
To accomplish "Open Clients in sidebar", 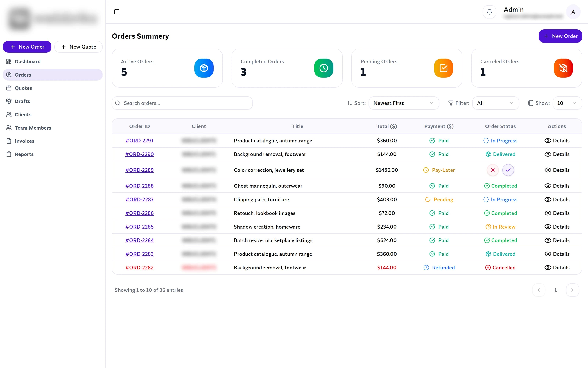I will (53, 114).
